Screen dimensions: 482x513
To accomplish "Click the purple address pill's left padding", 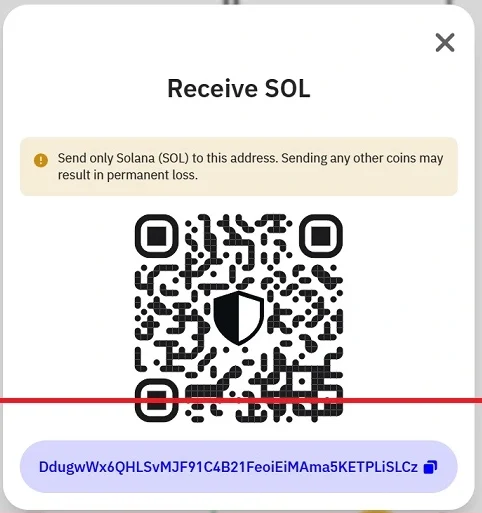I will click(x=29, y=467).
